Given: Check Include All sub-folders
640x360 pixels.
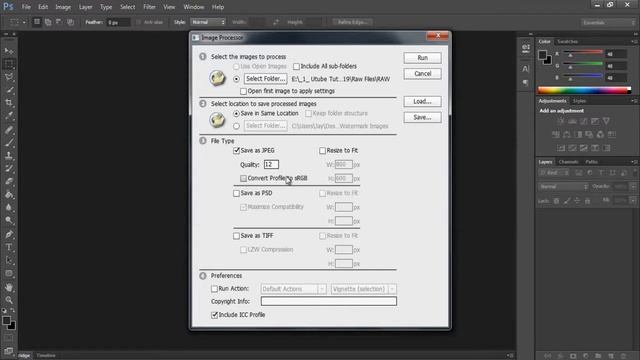Looking at the screenshot, I should click(x=296, y=67).
